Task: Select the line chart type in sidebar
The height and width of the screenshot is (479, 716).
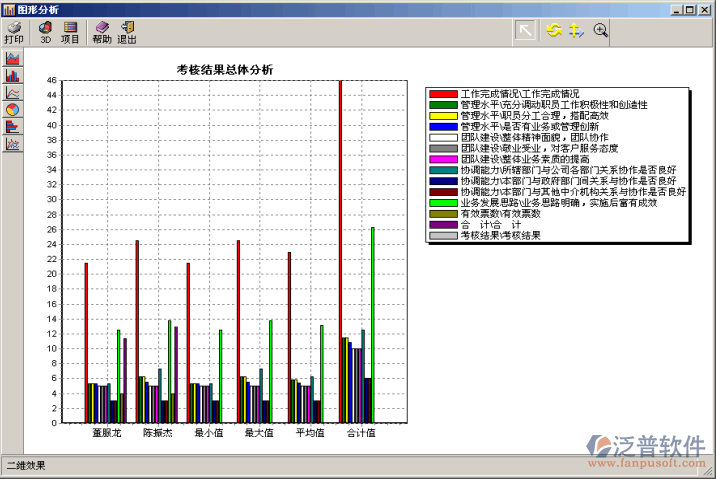Action: [x=13, y=93]
